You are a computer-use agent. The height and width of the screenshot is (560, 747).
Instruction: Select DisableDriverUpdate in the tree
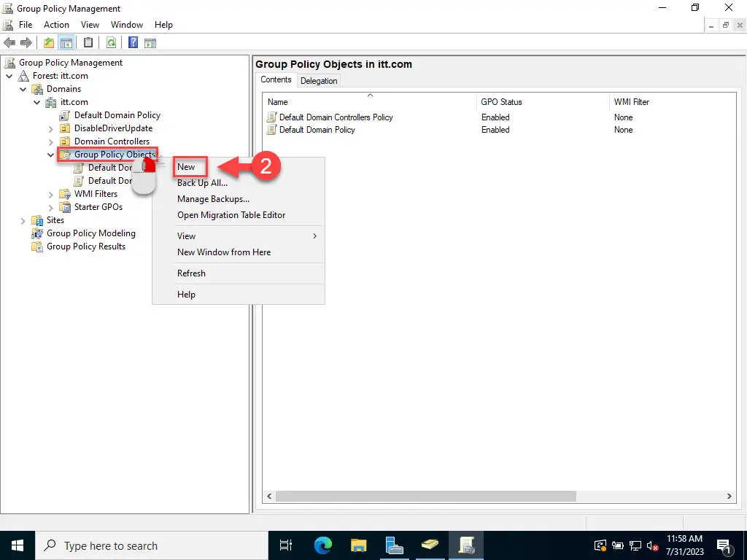coord(113,128)
